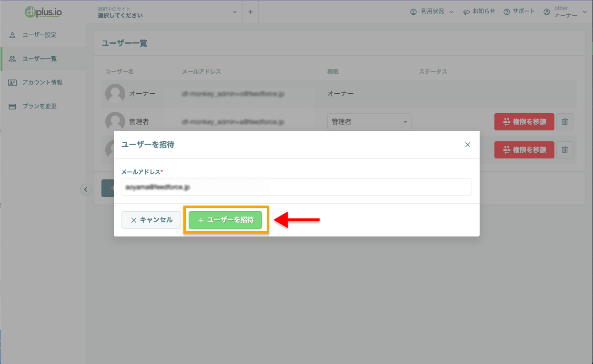Click the ステータス column header
This screenshot has width=593, height=364.
(x=433, y=72)
